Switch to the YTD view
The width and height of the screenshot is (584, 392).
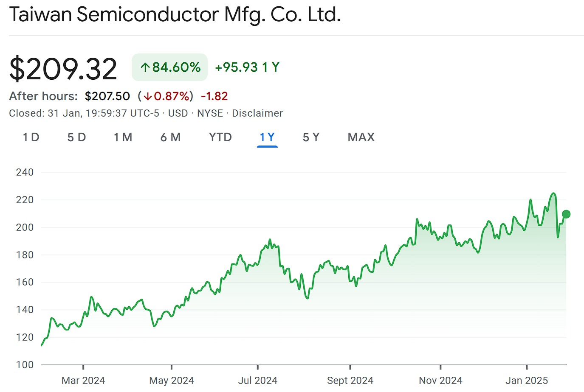220,137
